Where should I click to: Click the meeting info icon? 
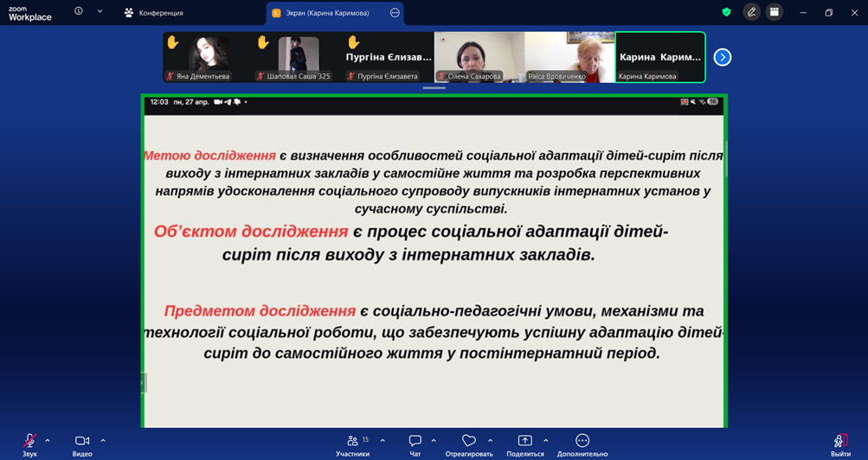(x=79, y=12)
